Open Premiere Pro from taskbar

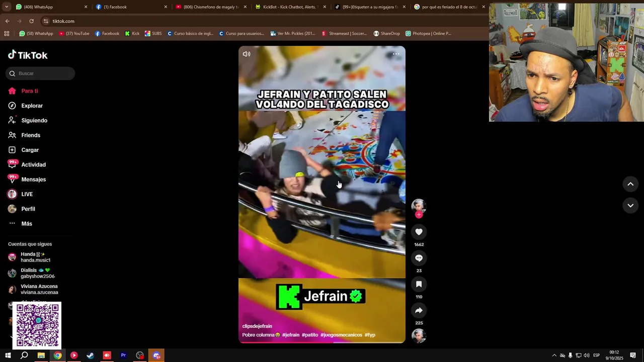[x=123, y=355]
